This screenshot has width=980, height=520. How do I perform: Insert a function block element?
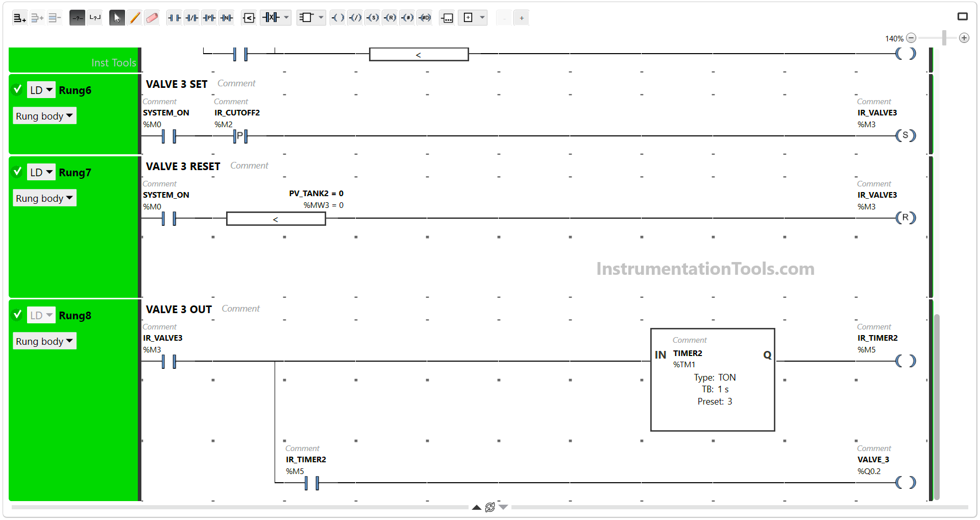pyautogui.click(x=306, y=18)
